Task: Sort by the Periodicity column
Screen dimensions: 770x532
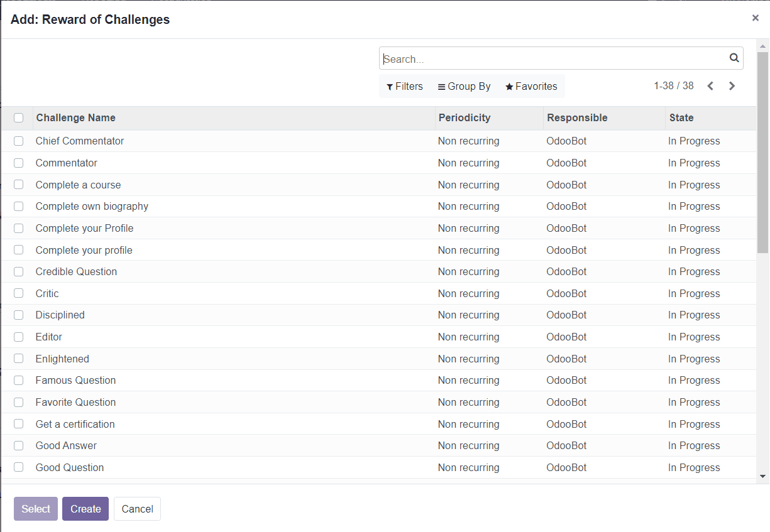Action: 464,117
